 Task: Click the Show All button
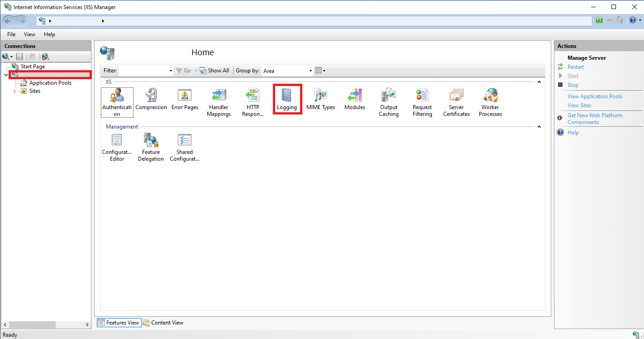click(215, 71)
